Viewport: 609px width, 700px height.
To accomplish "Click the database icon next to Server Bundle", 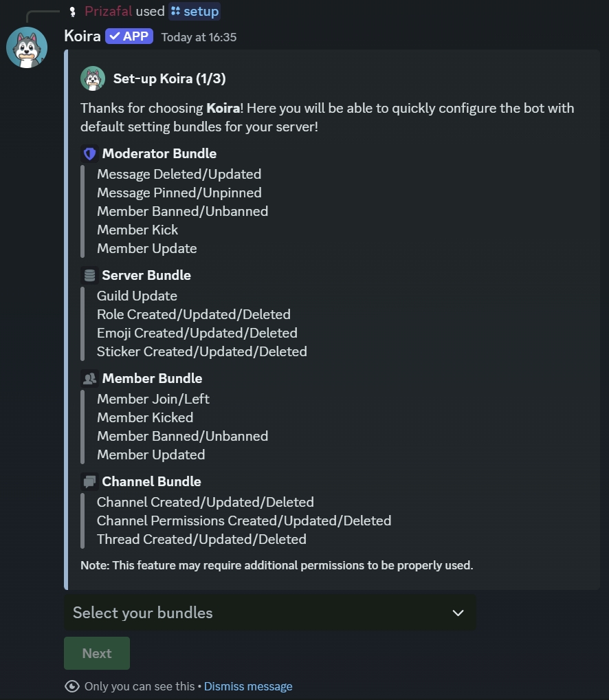I will coord(89,275).
